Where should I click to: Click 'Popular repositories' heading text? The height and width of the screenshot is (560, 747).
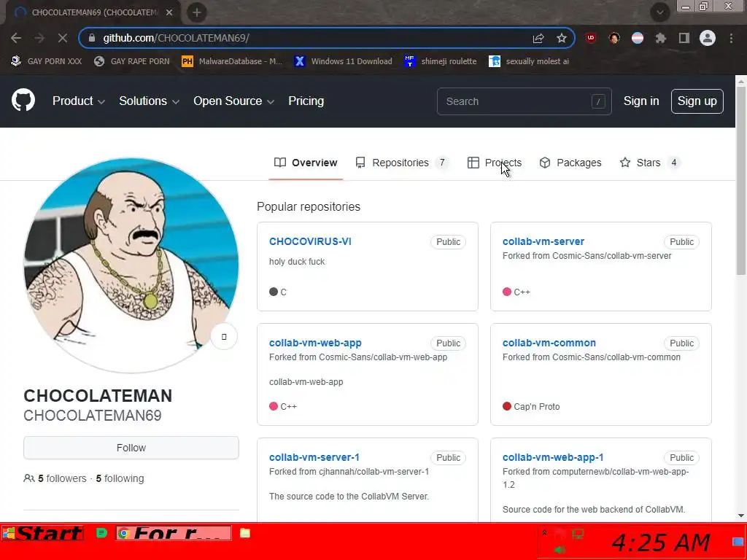point(309,206)
